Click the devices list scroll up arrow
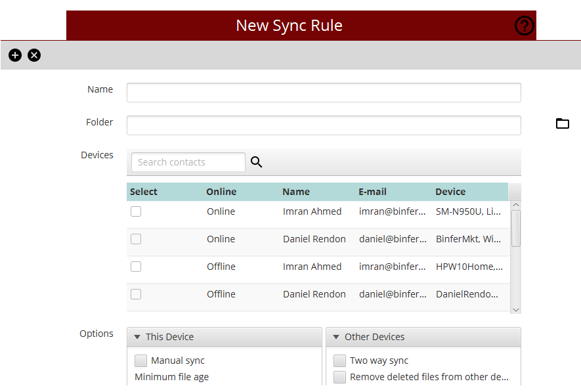Viewport: 581px width, 392px height. coord(516,205)
